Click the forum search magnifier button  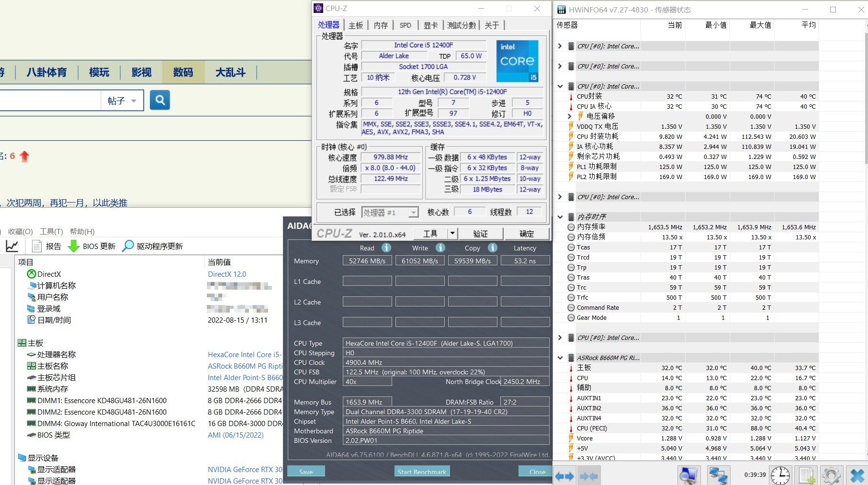160,100
